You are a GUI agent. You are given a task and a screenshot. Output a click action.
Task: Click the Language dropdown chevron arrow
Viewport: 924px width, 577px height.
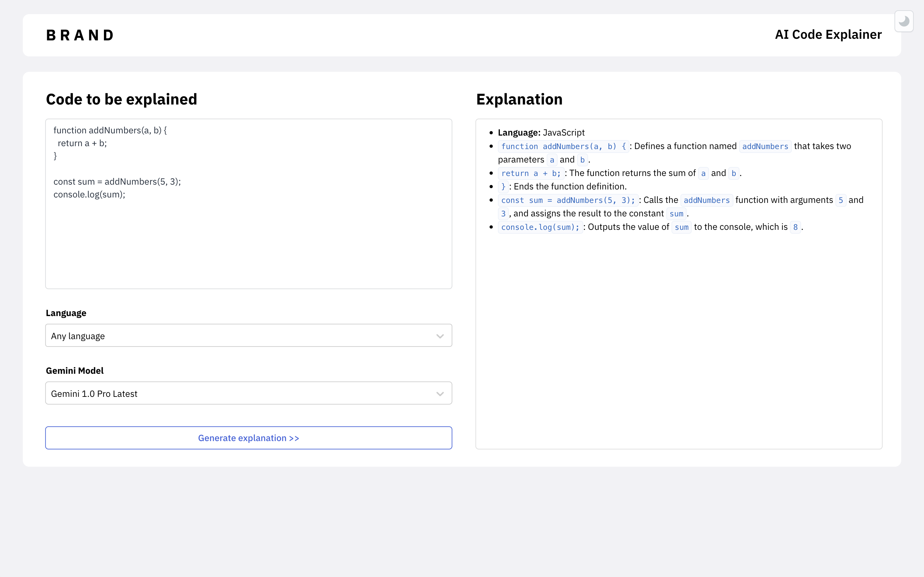tap(440, 336)
